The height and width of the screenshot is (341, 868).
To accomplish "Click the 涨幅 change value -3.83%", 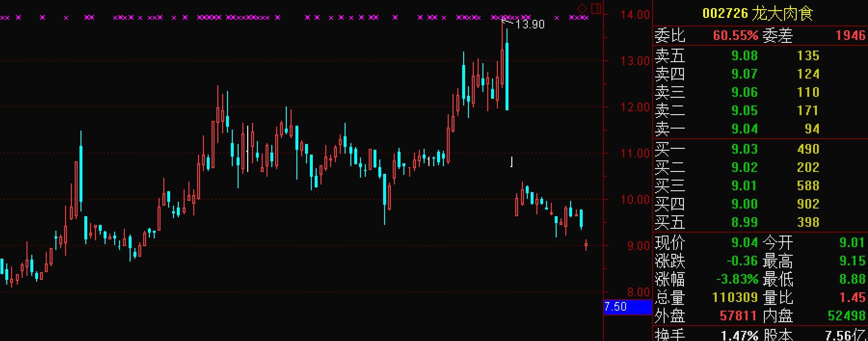I will pos(737,279).
